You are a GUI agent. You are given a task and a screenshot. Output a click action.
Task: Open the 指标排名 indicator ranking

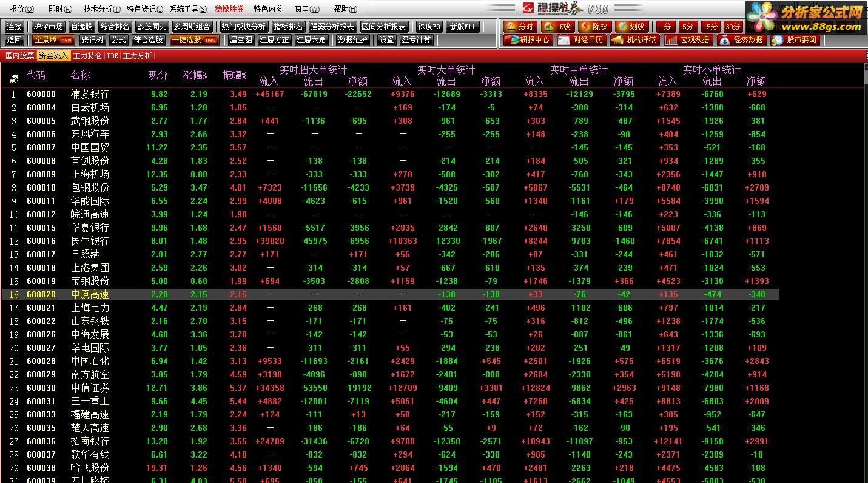[288, 27]
